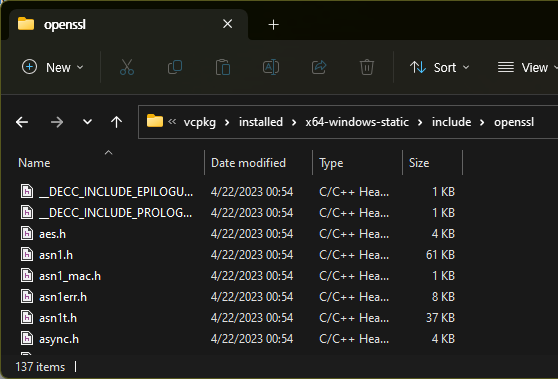
Task: Click the 8 KB size of asn1err.h
Action: (x=443, y=297)
